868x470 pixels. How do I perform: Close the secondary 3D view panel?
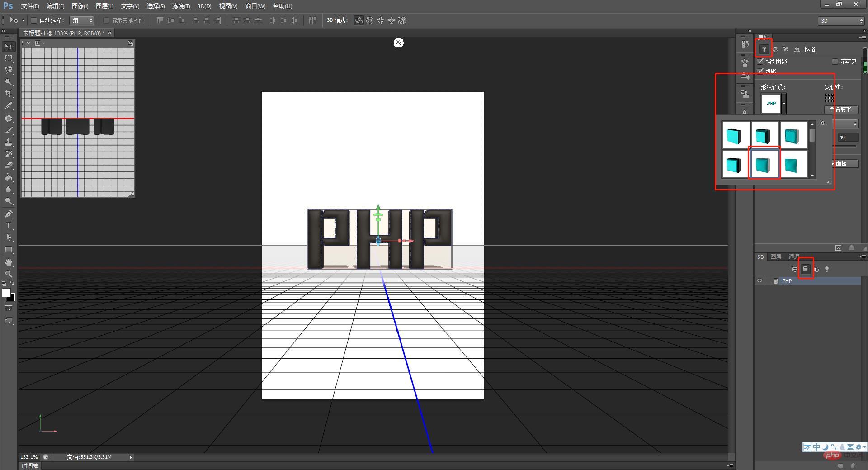click(x=28, y=43)
